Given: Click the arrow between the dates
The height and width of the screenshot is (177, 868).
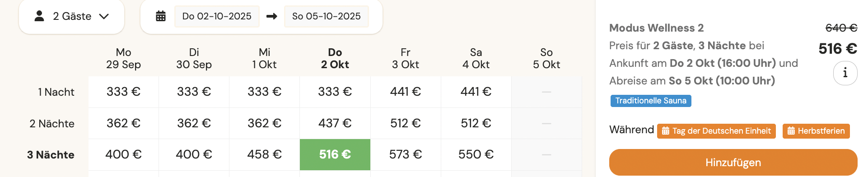Looking at the screenshot, I should (x=272, y=16).
